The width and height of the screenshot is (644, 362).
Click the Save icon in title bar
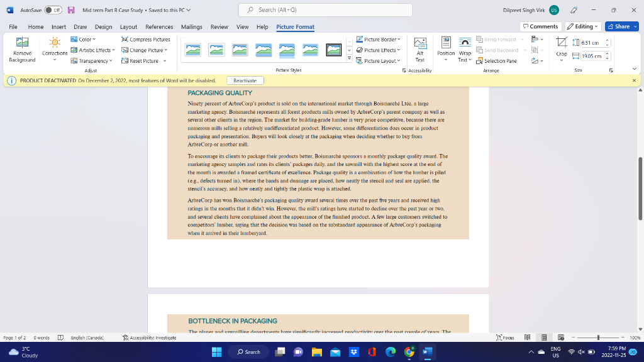[71, 10]
